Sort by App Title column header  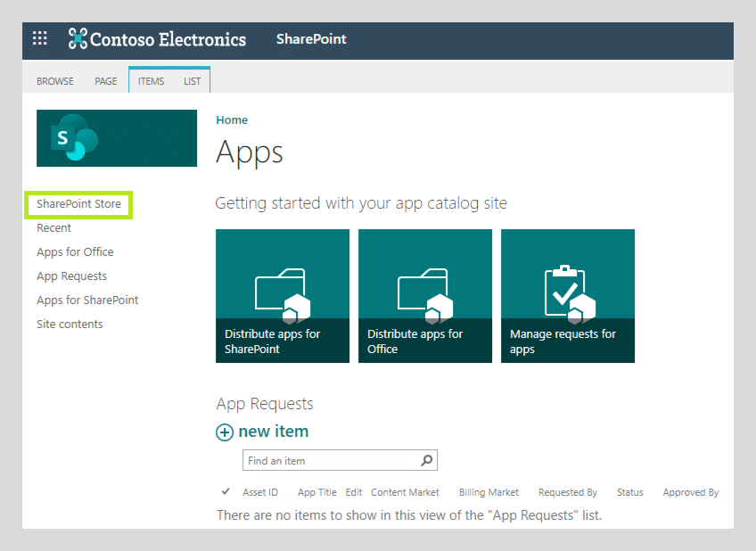[x=316, y=492]
